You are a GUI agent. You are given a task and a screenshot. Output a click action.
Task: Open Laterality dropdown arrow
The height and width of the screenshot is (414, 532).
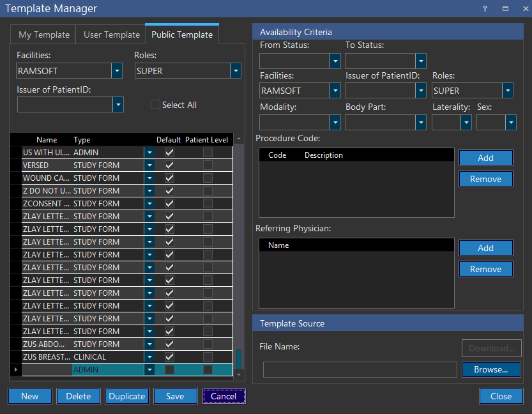tap(466, 122)
